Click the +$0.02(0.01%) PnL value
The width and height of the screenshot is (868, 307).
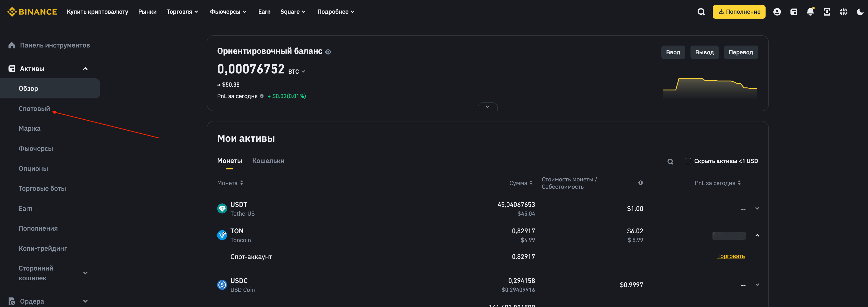click(x=286, y=96)
